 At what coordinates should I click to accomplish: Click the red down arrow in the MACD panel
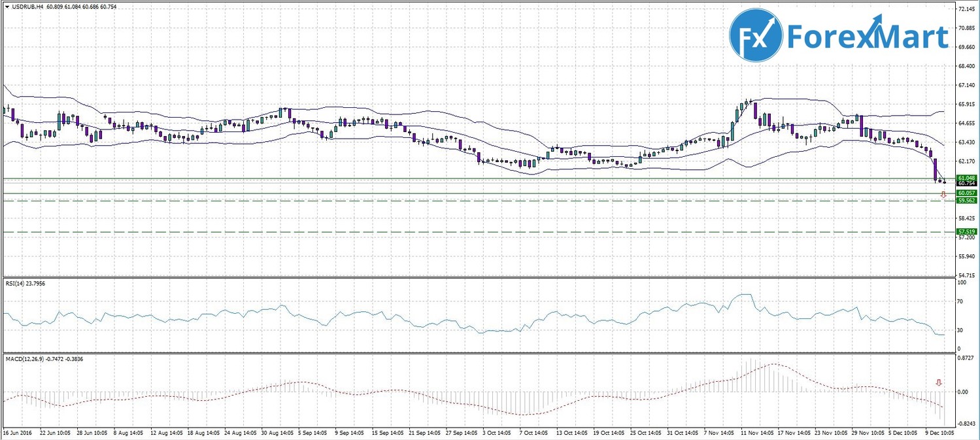(939, 382)
